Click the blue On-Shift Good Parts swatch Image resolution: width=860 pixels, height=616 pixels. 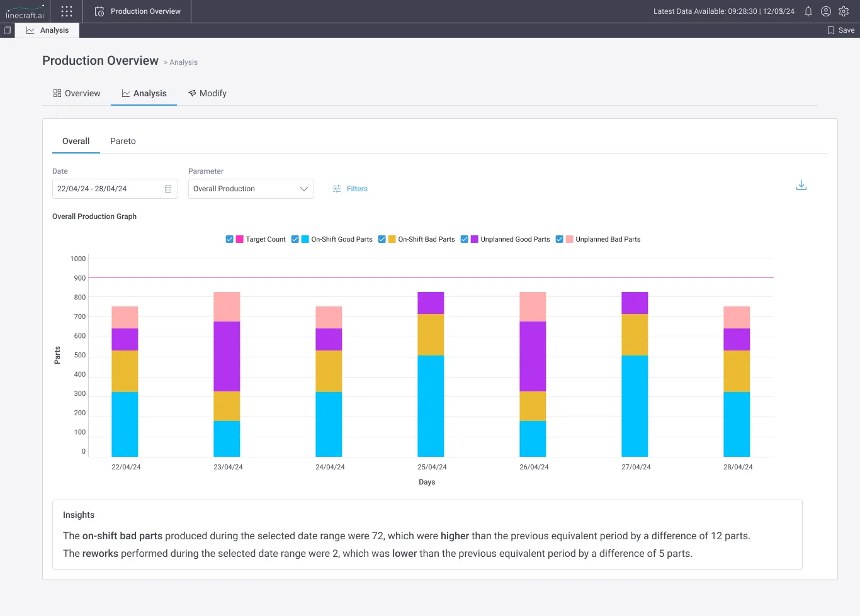click(305, 239)
